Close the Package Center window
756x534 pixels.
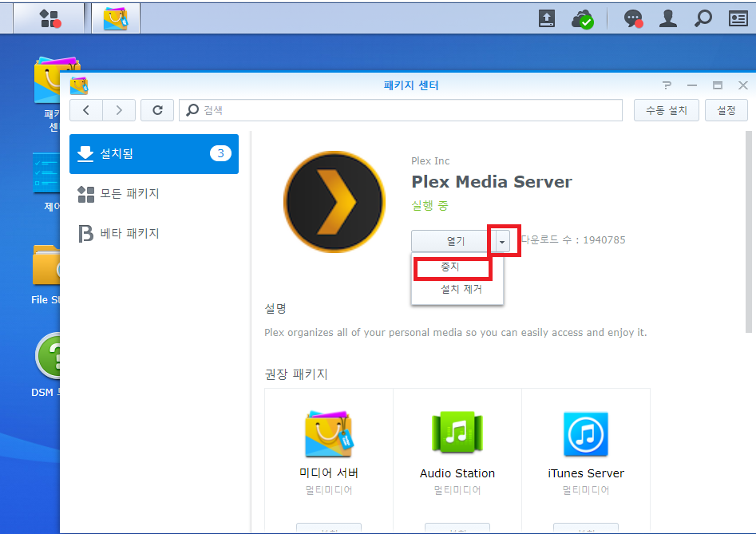[743, 85]
